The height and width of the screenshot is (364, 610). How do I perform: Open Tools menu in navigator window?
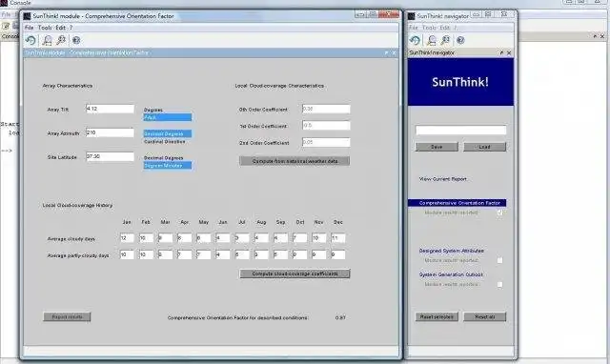[429, 28]
